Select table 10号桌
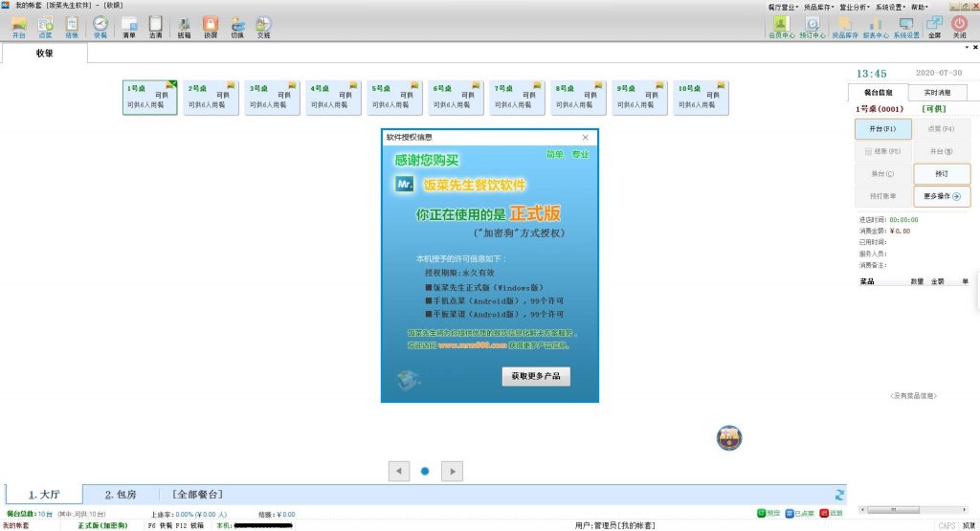980x531 pixels. pos(702,98)
